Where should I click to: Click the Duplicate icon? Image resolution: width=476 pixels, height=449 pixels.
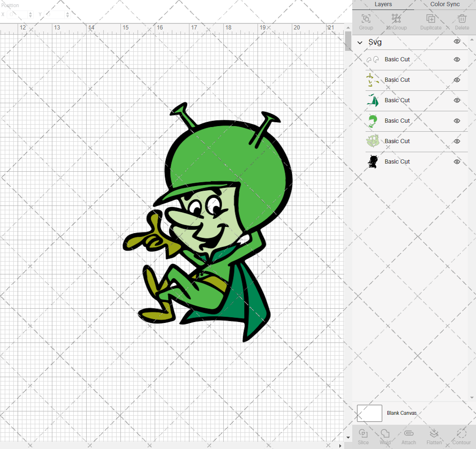point(430,19)
